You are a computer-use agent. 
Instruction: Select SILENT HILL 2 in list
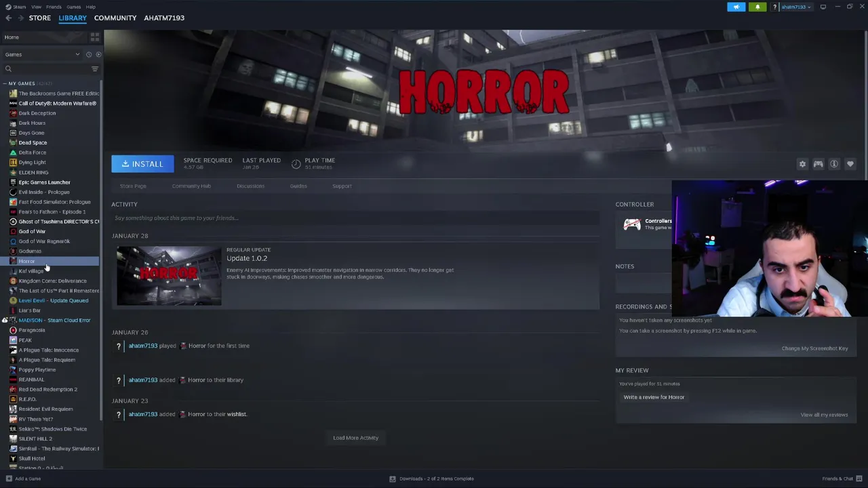click(35, 439)
